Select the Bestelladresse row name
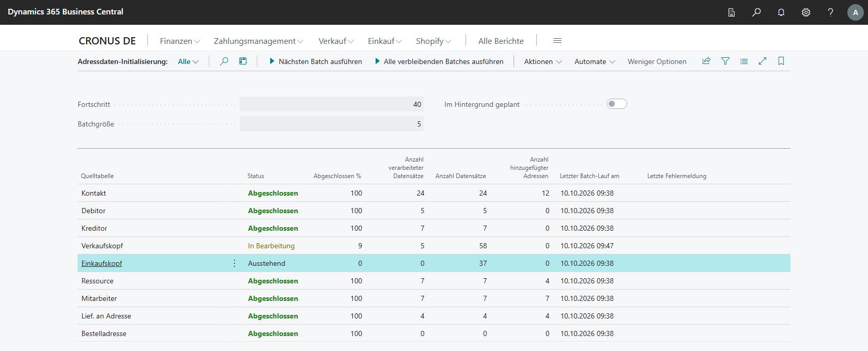868x351 pixels. click(x=104, y=333)
